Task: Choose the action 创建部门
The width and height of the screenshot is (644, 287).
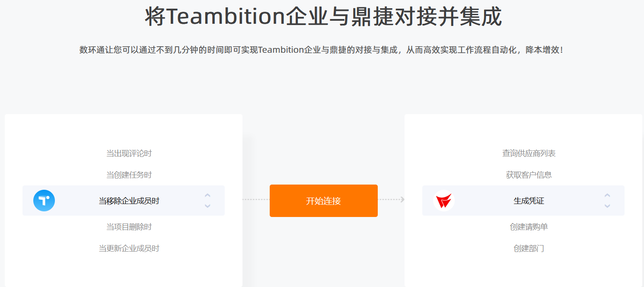Action: pos(529,249)
